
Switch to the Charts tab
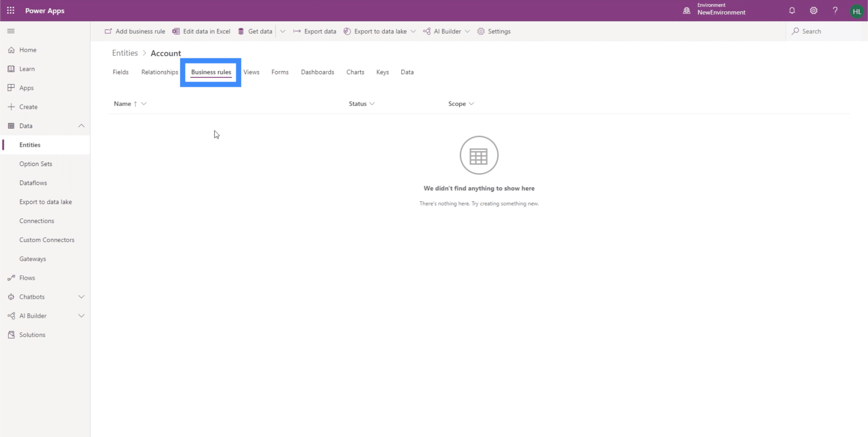pyautogui.click(x=355, y=72)
